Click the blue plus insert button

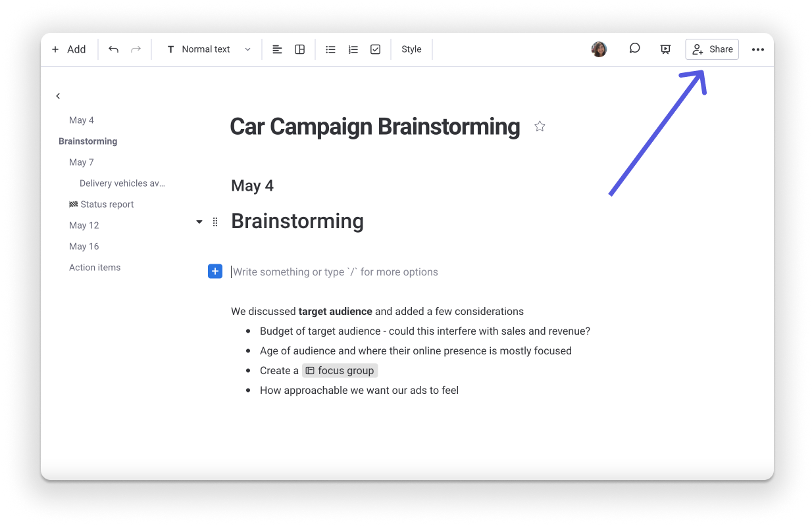(215, 271)
